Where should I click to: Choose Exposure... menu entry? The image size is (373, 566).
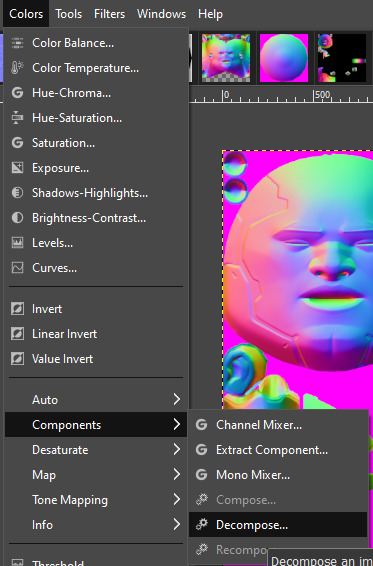96,168
